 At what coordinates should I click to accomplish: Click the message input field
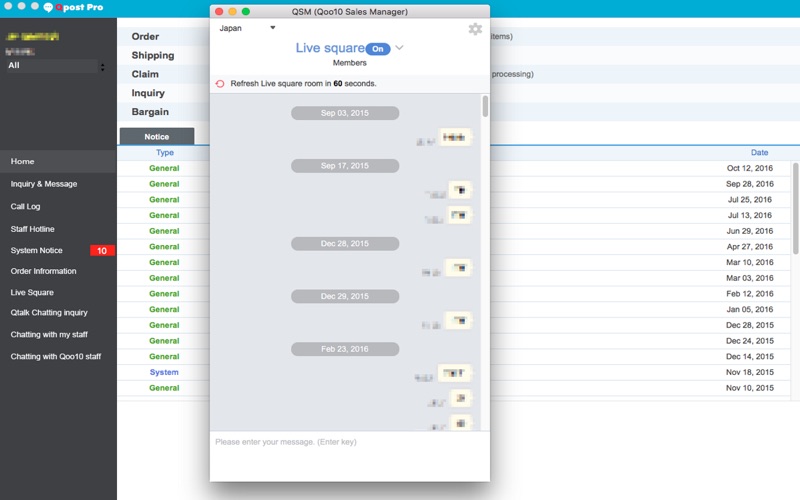pyautogui.click(x=349, y=456)
